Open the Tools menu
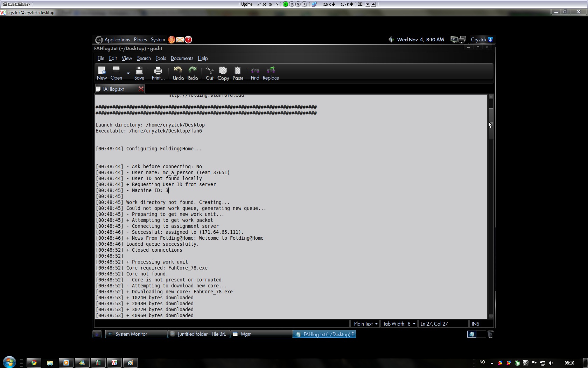Screen dimensions: 588x368 point(161,58)
